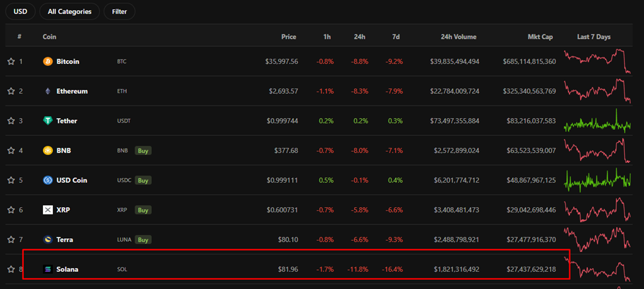Click the BTC ticker symbol
The image size is (644, 289).
[122, 61]
